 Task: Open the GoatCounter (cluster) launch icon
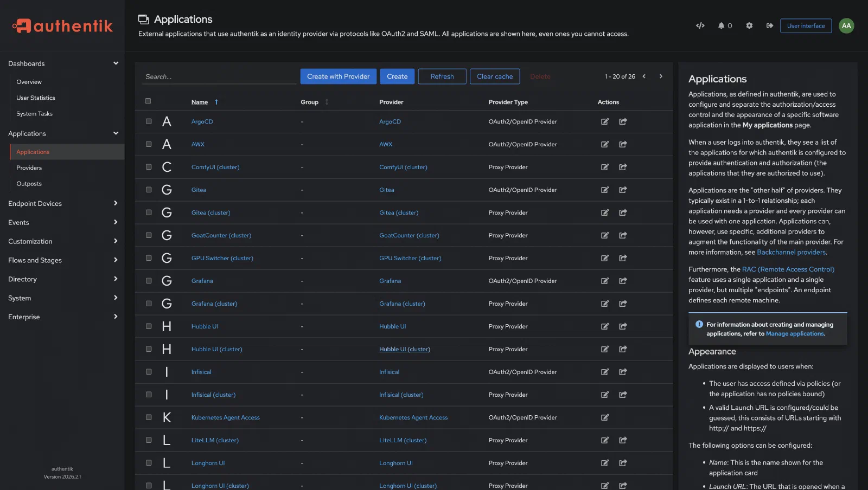click(623, 235)
